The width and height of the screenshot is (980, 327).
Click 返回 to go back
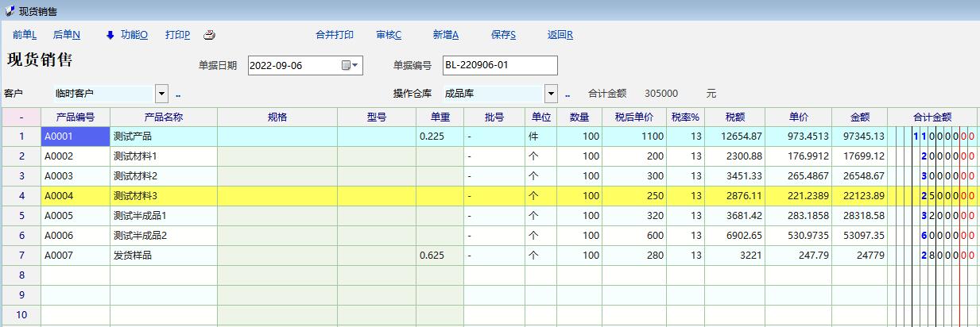560,35
